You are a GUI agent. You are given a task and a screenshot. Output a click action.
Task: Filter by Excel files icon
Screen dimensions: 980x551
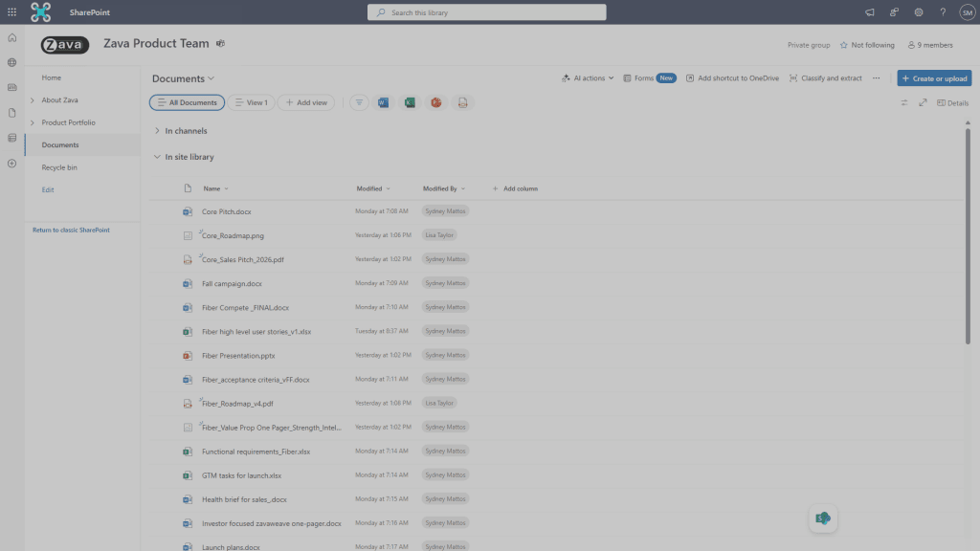pyautogui.click(x=410, y=102)
